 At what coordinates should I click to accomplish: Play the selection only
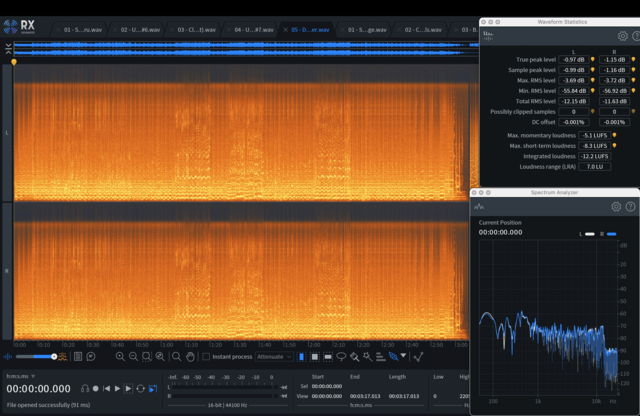(128, 389)
